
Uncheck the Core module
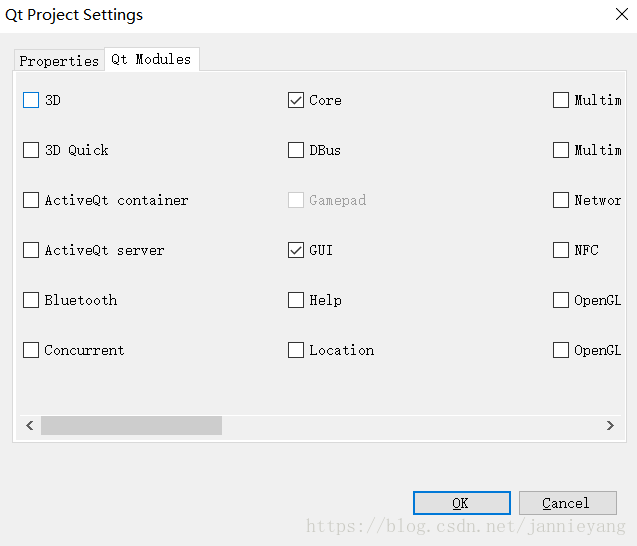point(296,100)
